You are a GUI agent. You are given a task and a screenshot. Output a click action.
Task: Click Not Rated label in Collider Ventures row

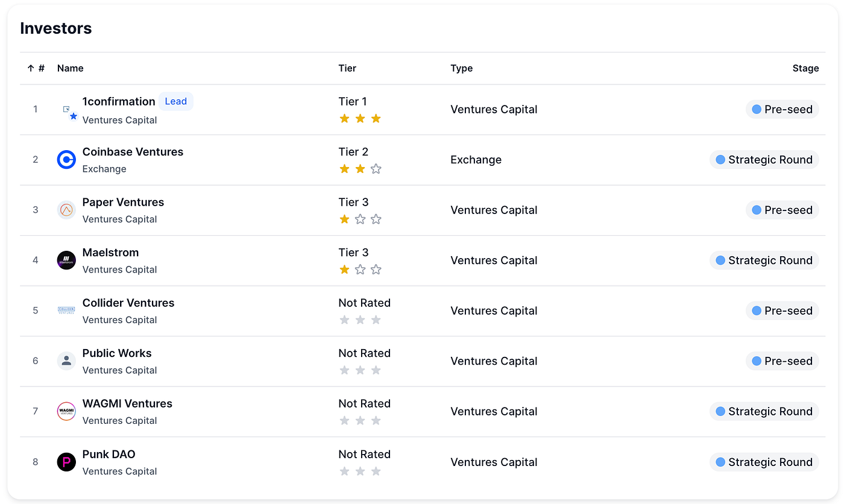(x=365, y=303)
